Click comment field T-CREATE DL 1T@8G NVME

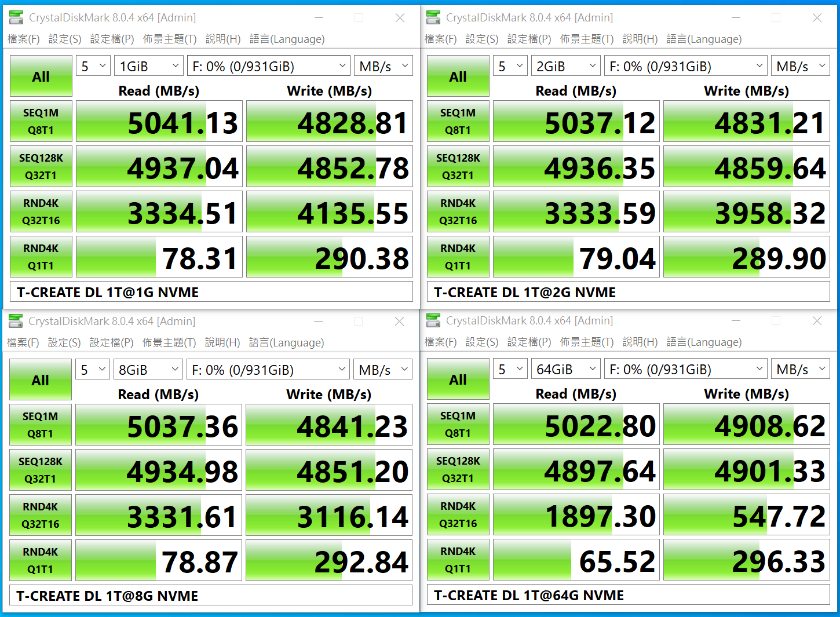[211, 595]
